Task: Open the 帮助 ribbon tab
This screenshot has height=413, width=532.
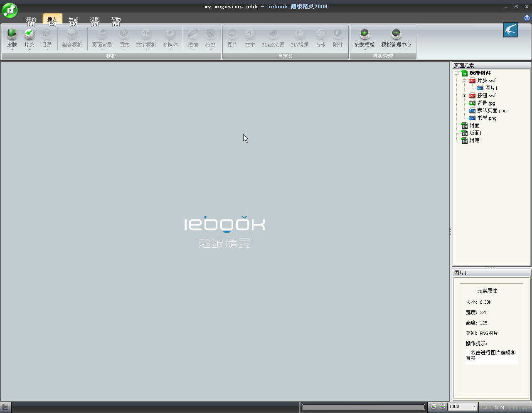Action: (x=116, y=20)
